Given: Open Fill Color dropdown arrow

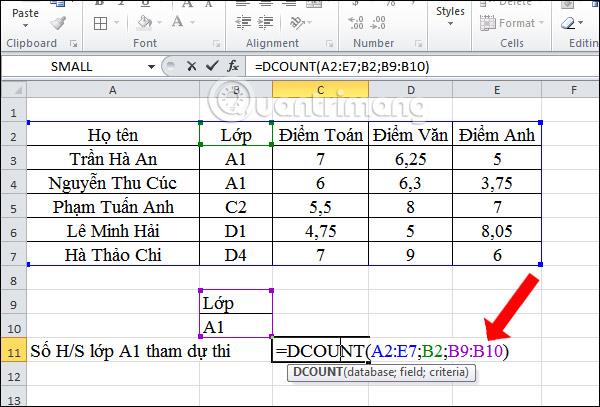Looking at the screenshot, I should pyautogui.click(x=159, y=23).
